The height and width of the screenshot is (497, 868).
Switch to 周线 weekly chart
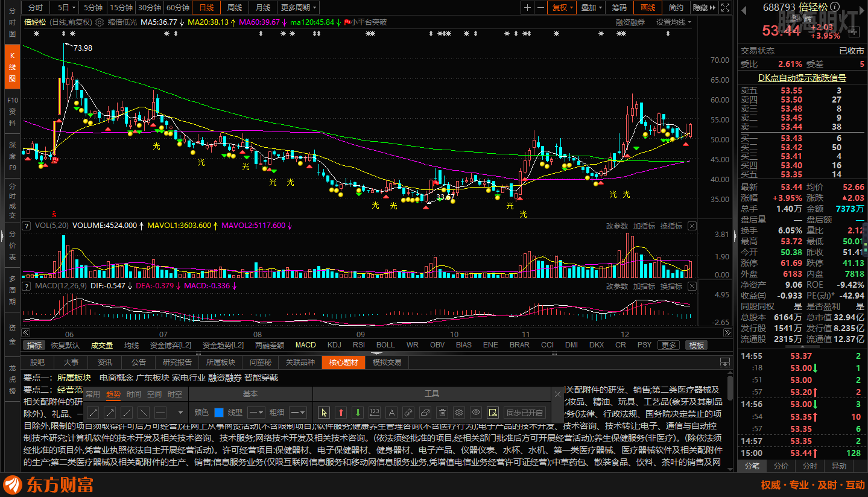(235, 8)
